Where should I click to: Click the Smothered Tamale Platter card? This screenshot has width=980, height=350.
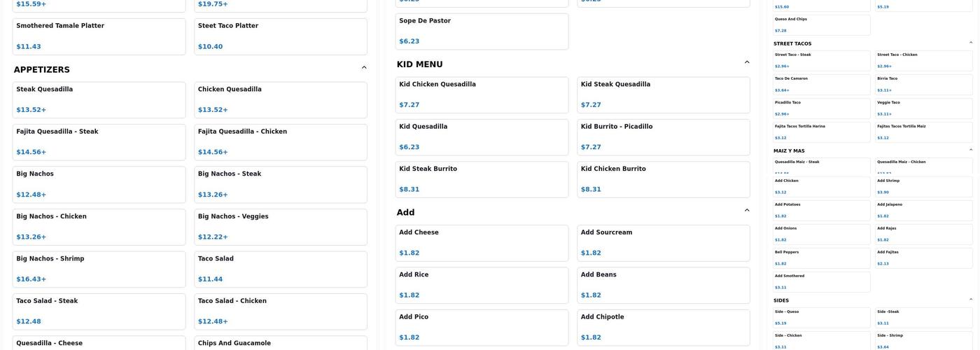tap(99, 36)
